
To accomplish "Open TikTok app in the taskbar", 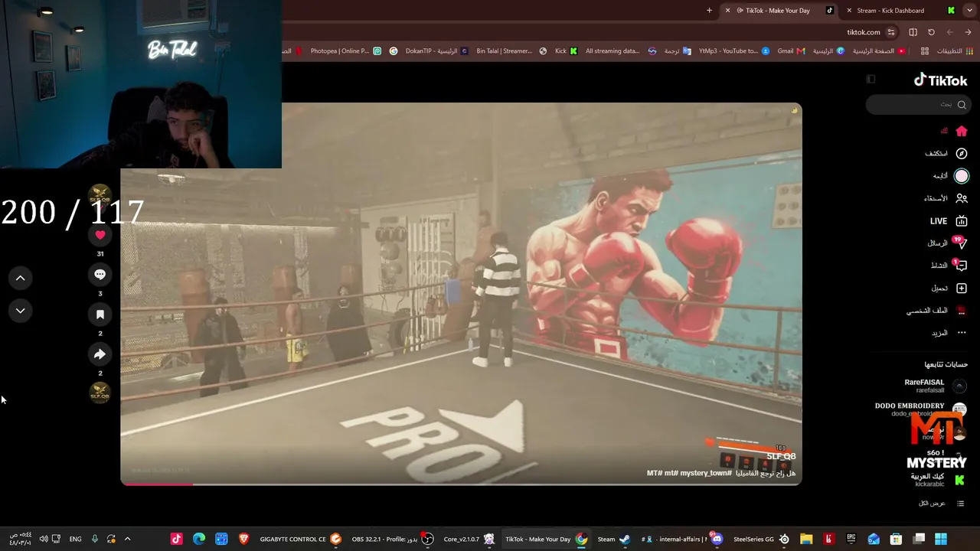I will click(177, 539).
